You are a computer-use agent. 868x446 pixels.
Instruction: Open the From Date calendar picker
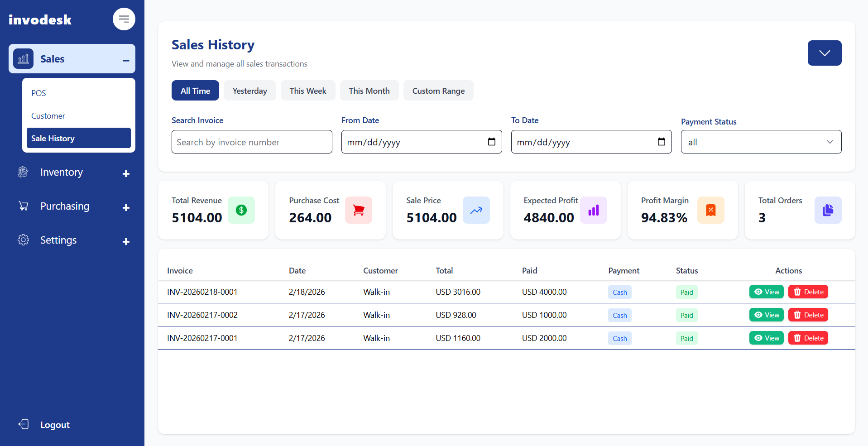(492, 142)
